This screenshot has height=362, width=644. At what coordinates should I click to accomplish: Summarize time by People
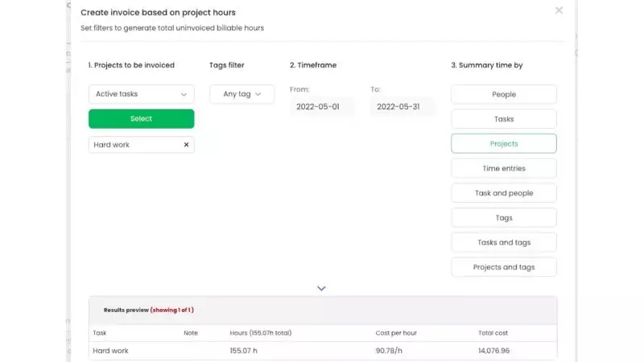click(x=503, y=95)
